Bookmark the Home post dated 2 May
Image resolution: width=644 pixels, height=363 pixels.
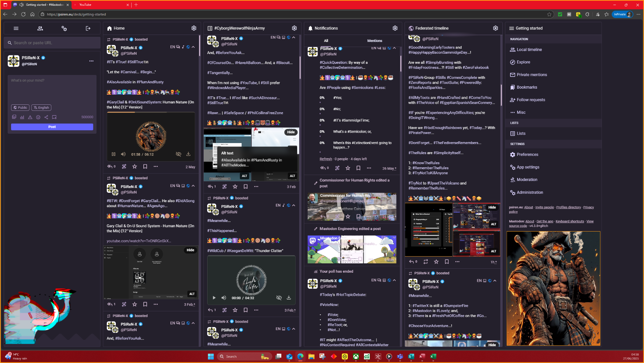point(145,167)
